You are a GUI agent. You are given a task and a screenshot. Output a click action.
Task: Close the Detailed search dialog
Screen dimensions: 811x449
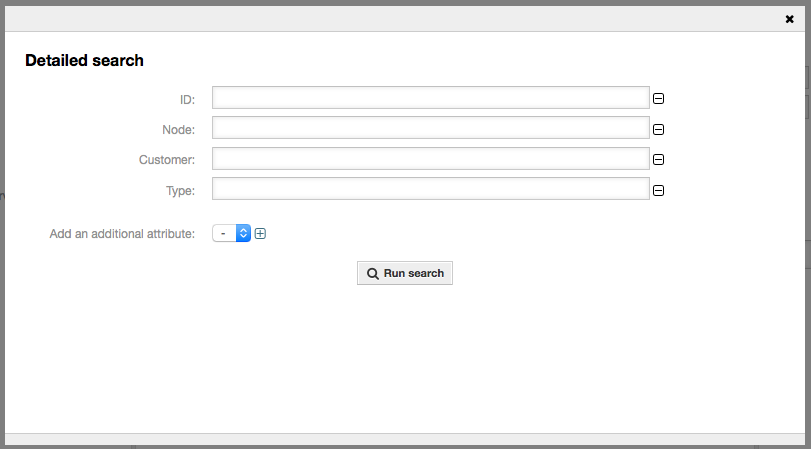coord(789,18)
